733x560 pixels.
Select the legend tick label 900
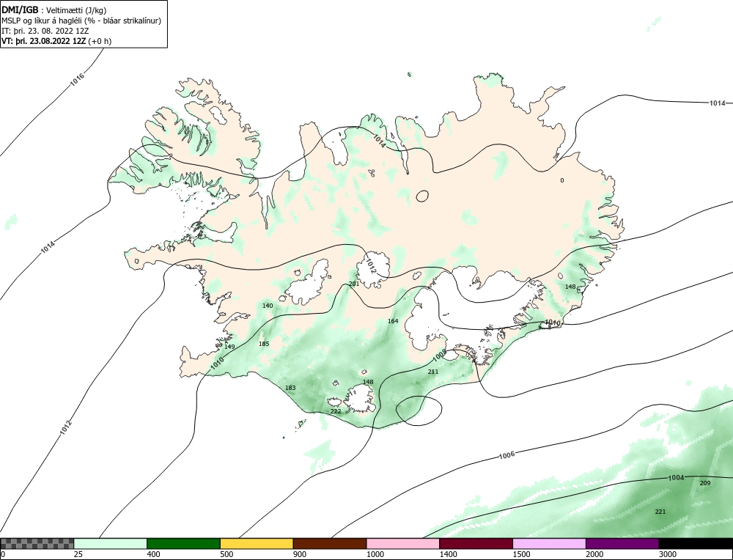coord(300,554)
